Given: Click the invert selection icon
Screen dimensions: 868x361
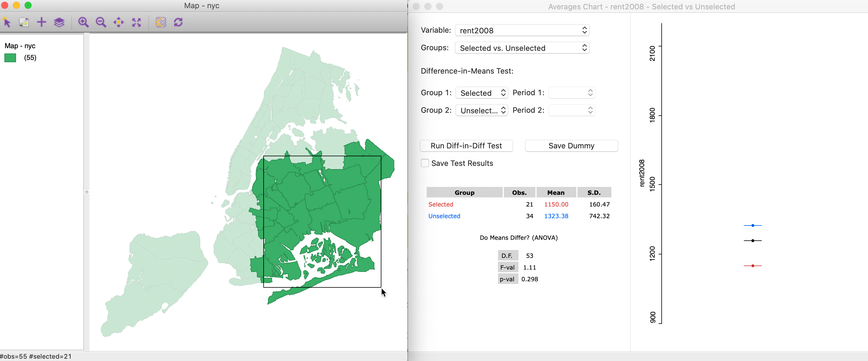Looking at the screenshot, I should [x=24, y=22].
